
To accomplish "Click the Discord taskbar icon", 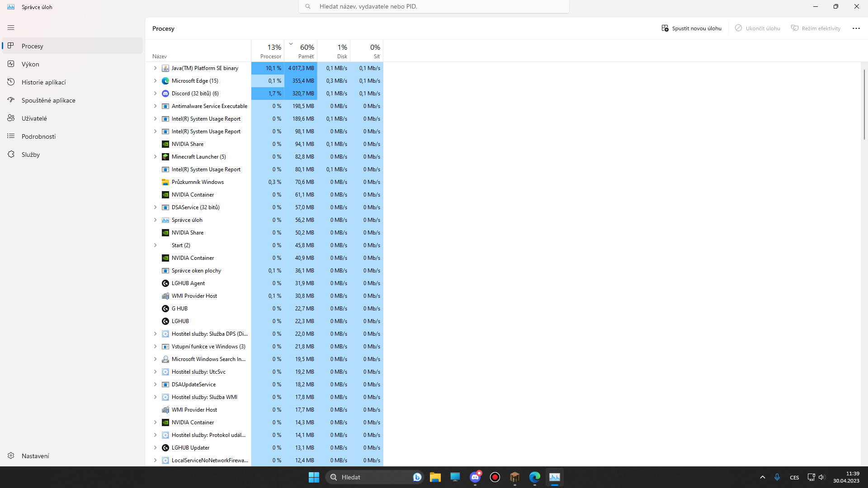I will 475,477.
